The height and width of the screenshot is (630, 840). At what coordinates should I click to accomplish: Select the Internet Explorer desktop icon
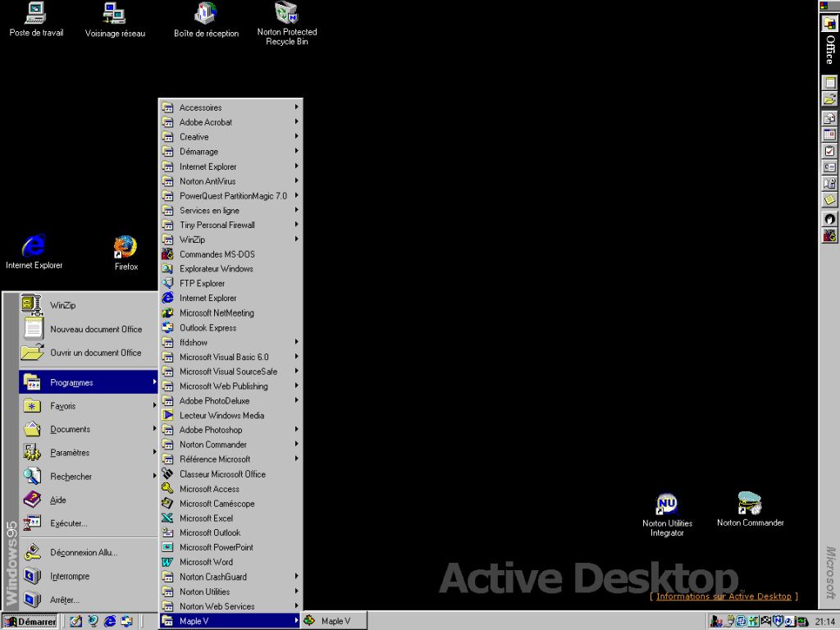pos(34,251)
